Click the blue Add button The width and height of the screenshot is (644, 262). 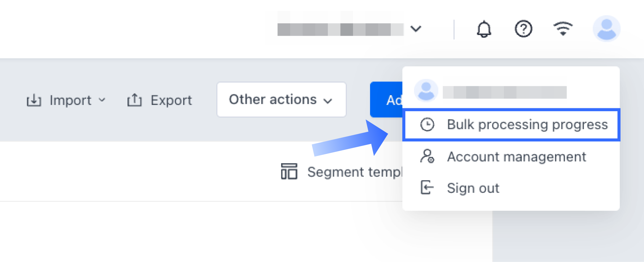pyautogui.click(x=386, y=100)
